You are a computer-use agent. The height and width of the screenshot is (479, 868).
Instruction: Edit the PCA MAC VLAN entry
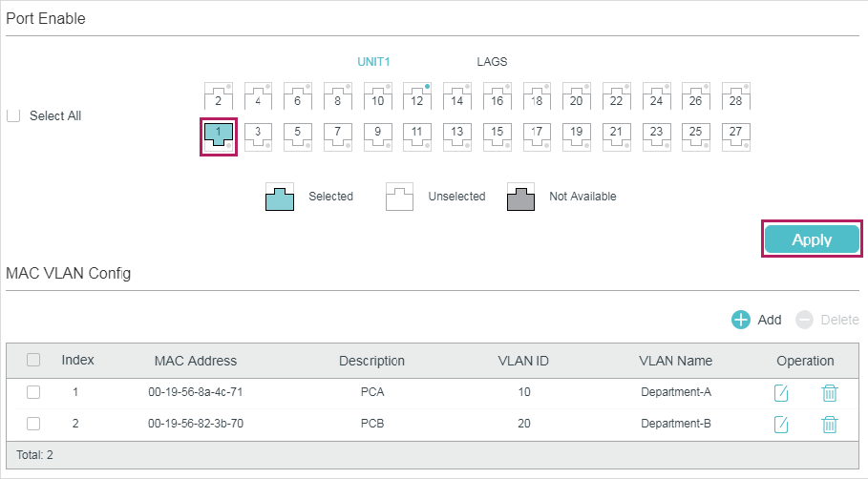(781, 393)
